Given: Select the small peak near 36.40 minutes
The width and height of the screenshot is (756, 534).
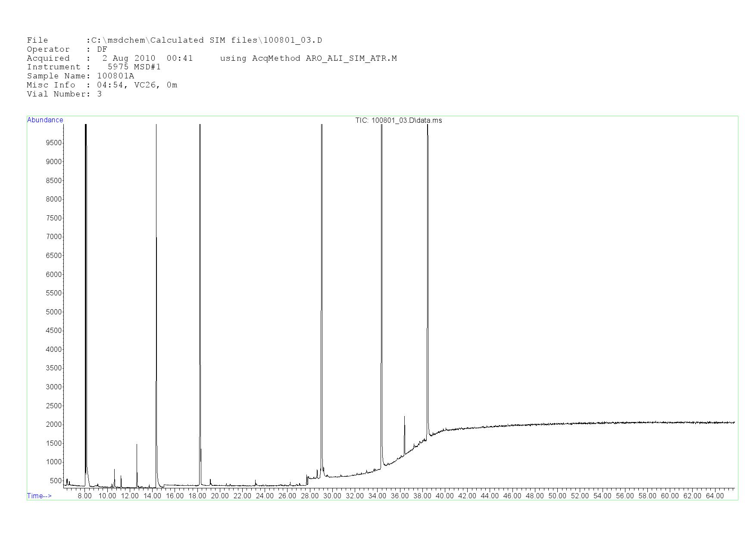Looking at the screenshot, I should [404, 431].
